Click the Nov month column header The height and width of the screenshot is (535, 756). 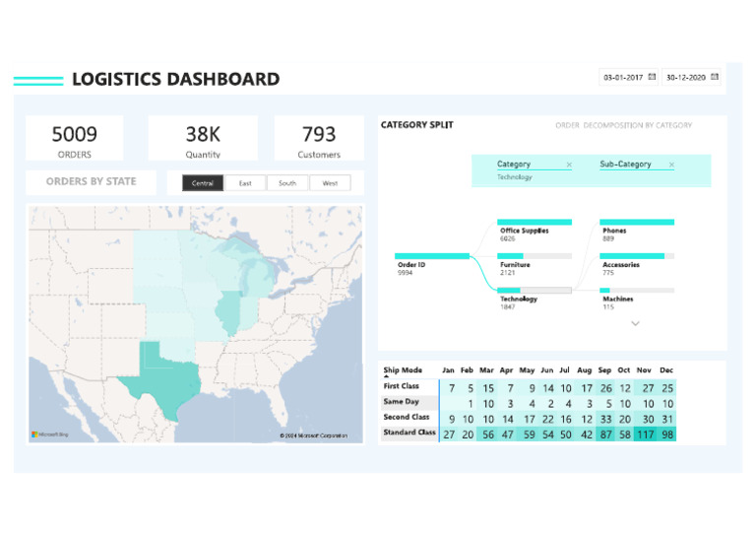point(644,370)
